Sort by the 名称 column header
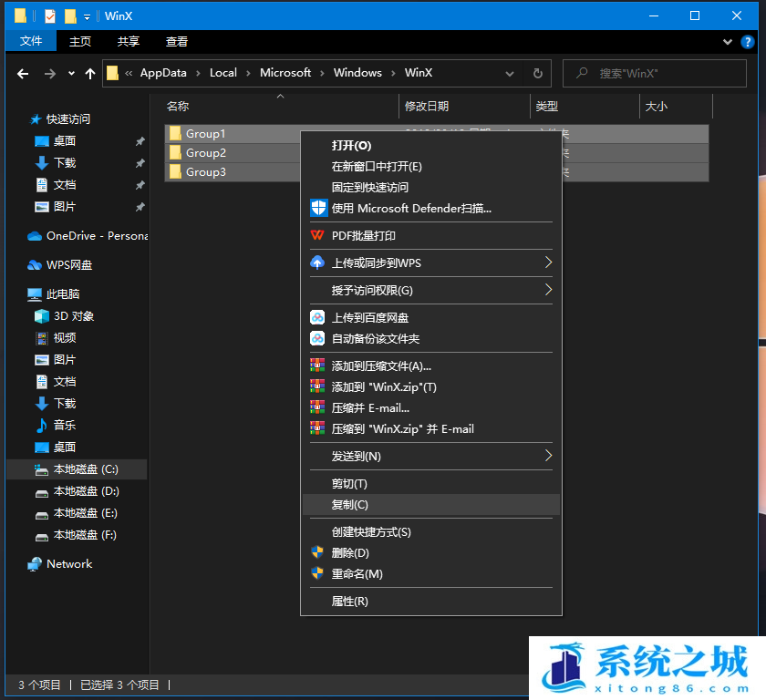Image resolution: width=766 pixels, height=700 pixels. click(x=282, y=107)
